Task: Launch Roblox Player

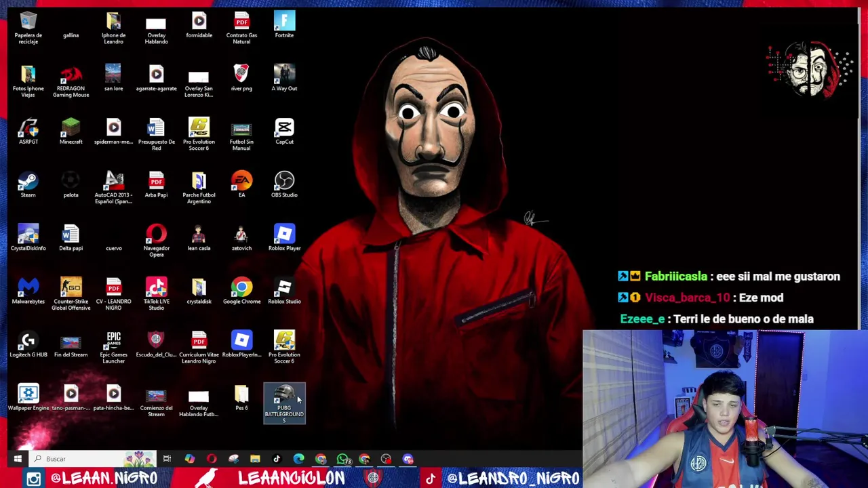Action: tap(284, 239)
